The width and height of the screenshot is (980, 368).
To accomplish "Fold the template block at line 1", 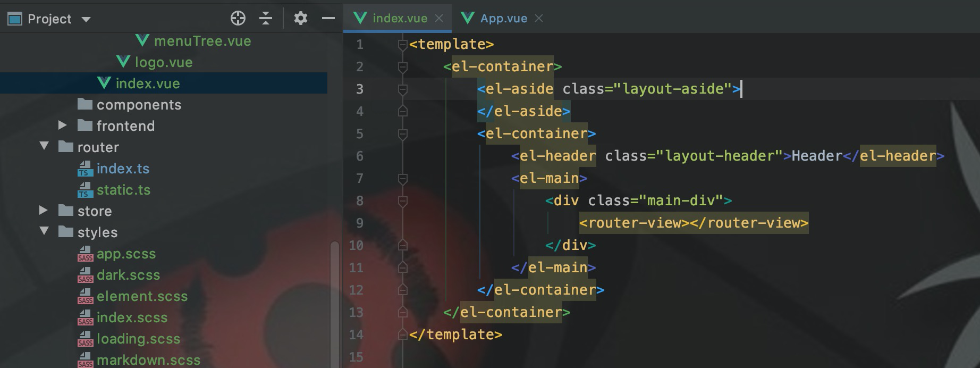I will pyautogui.click(x=403, y=45).
